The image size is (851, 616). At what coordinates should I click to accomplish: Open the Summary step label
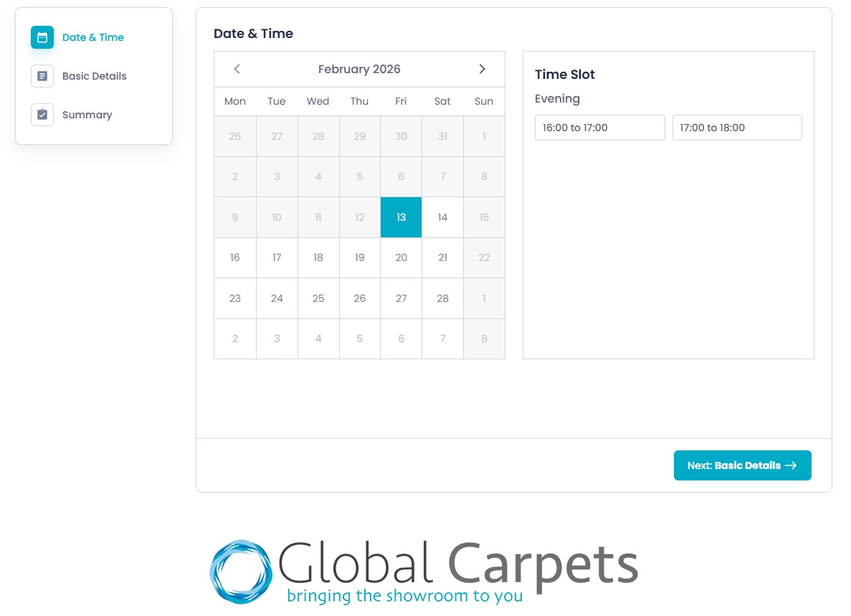click(87, 115)
